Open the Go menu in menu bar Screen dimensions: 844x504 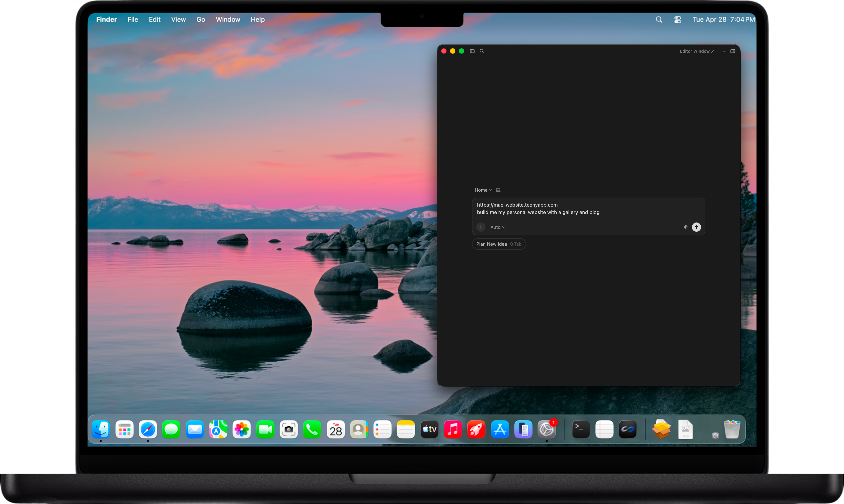201,20
